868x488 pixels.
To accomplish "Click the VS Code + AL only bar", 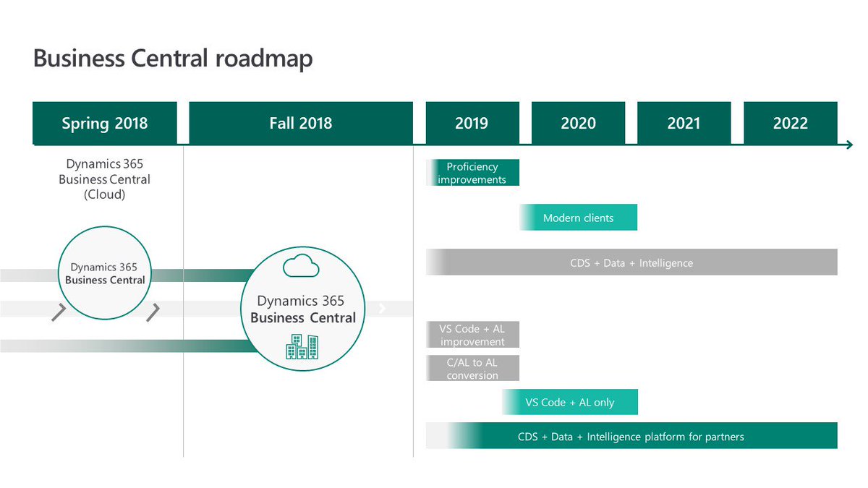I will 570,402.
